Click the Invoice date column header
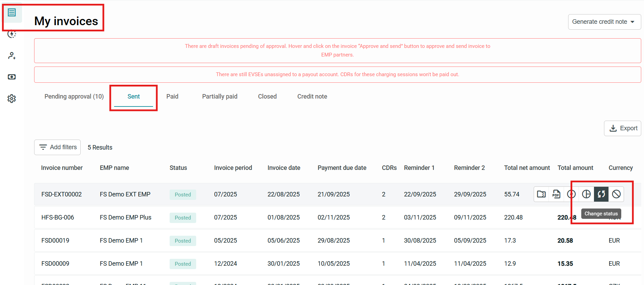 point(284,168)
